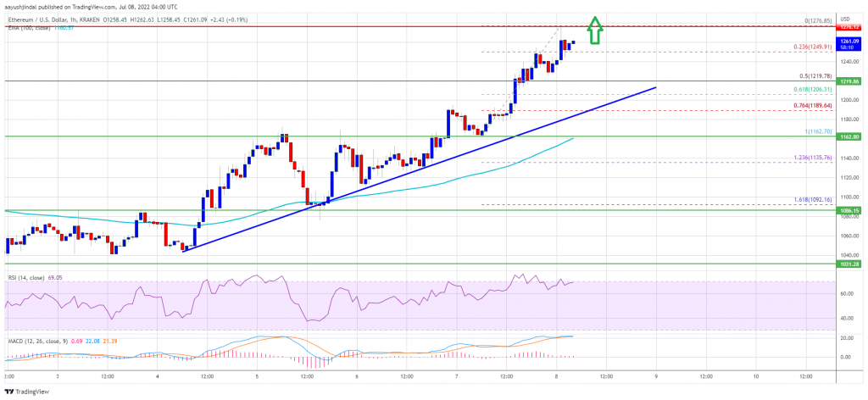
Task: Click date marker 9 on the time axis
Action: [657, 377]
